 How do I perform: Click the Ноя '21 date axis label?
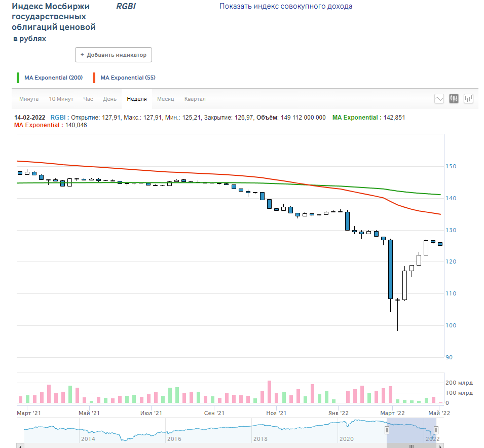[276, 413]
